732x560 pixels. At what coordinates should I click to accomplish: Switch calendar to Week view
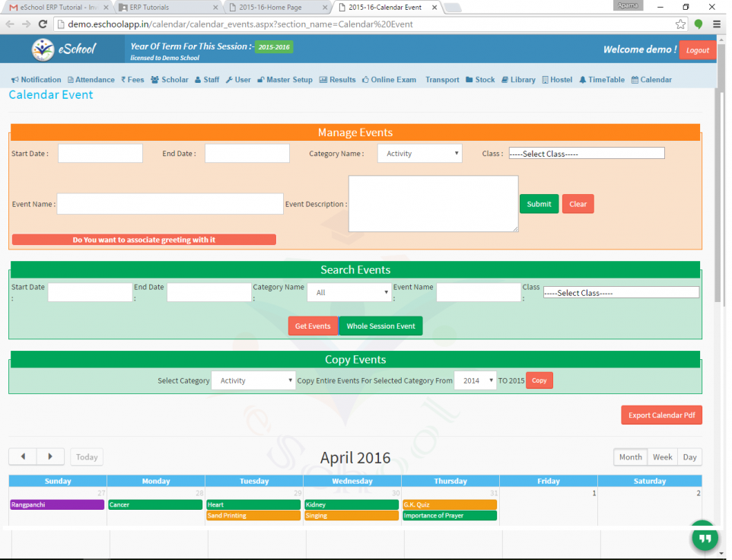[x=662, y=457]
